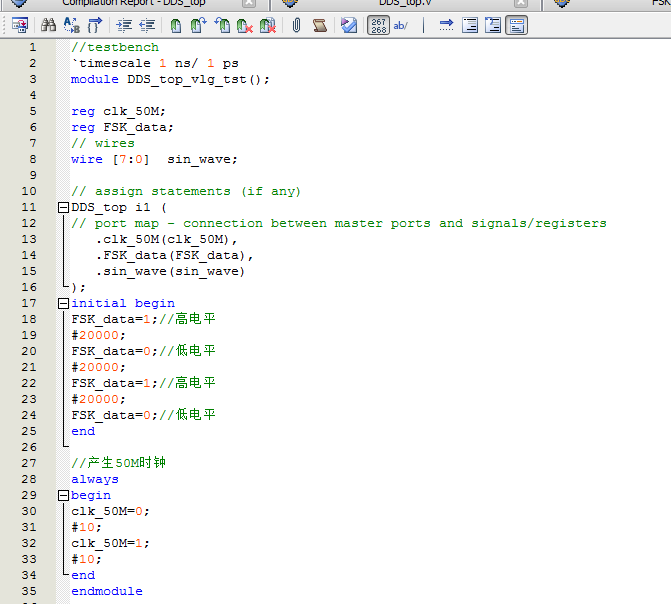Collapse the DDS_top i1 instance block
Screen dimensions: 671x604
pos(63,207)
